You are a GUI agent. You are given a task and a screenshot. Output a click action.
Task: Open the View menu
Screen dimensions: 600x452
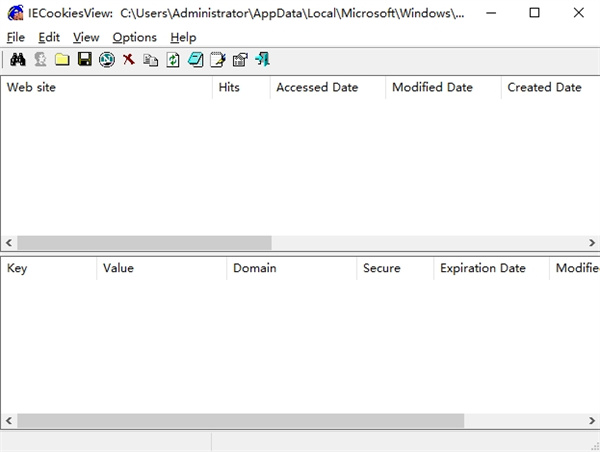(x=86, y=37)
